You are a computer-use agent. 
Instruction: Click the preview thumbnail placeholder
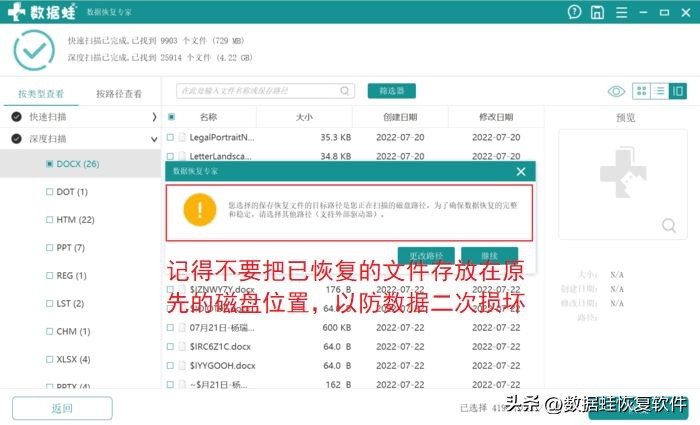click(x=623, y=184)
